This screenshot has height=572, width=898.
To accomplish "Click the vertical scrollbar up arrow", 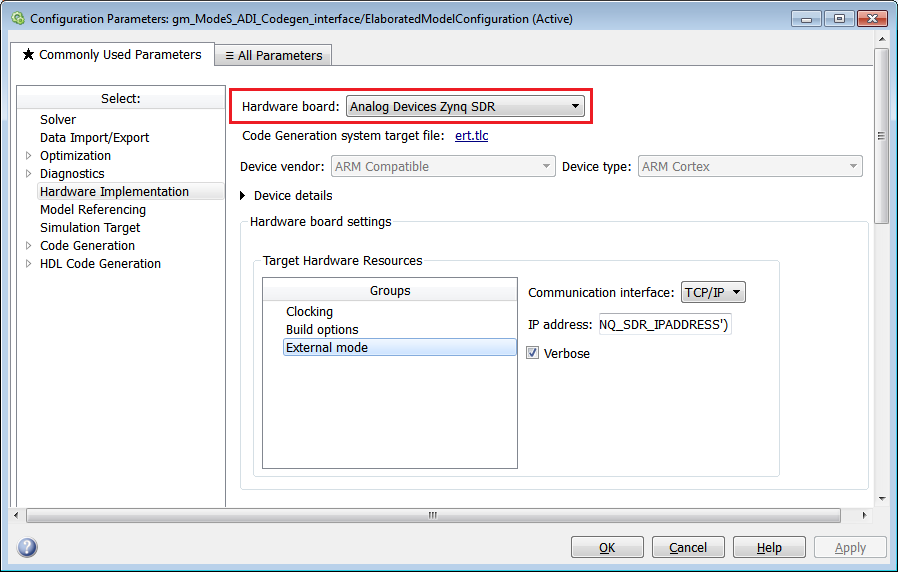I will [881, 39].
